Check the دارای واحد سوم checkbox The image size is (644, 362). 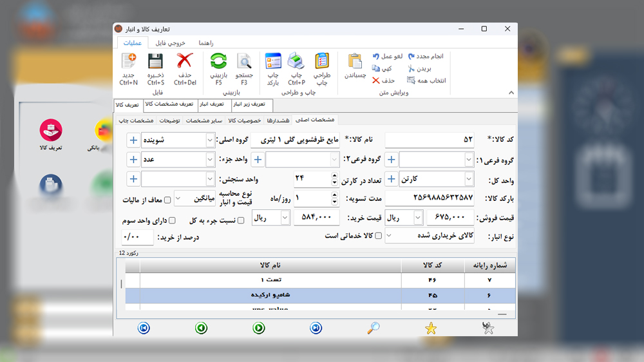(173, 221)
